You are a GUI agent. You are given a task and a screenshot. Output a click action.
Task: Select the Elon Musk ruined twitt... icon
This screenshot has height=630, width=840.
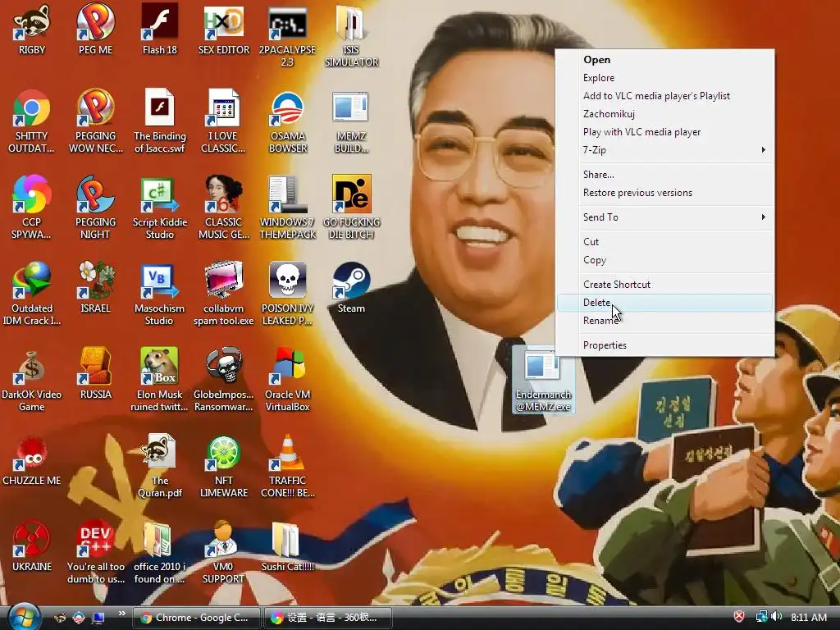pyautogui.click(x=160, y=381)
